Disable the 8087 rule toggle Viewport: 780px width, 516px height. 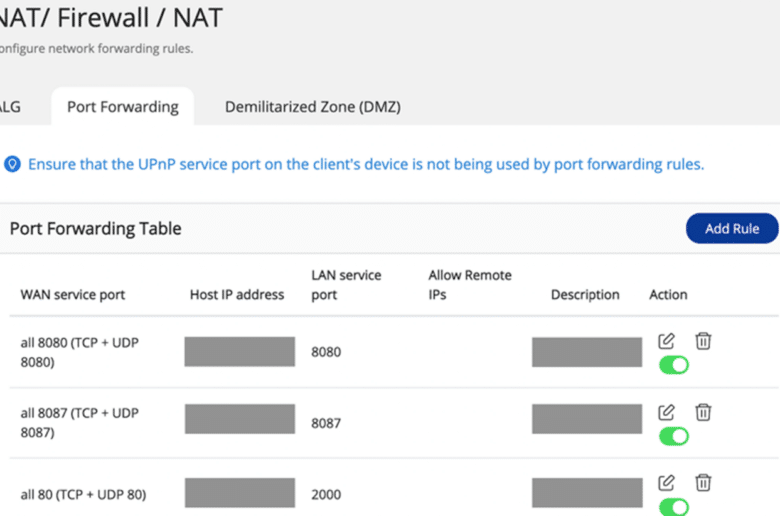tap(674, 436)
